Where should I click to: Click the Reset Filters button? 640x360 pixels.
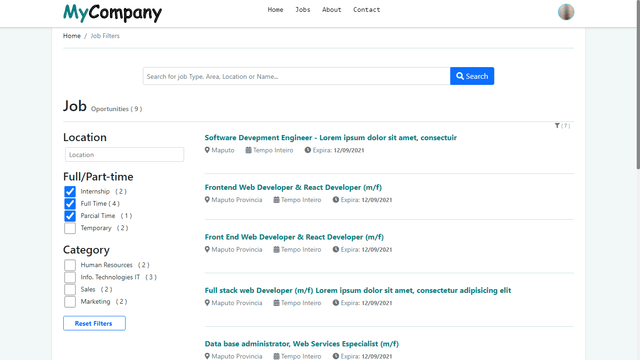(x=94, y=323)
